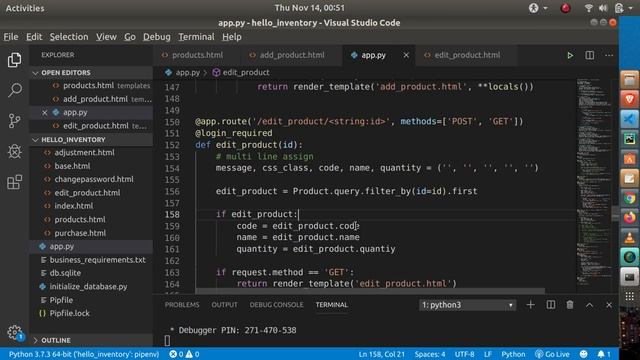Change indentation via Spaces: 4

(x=430, y=354)
